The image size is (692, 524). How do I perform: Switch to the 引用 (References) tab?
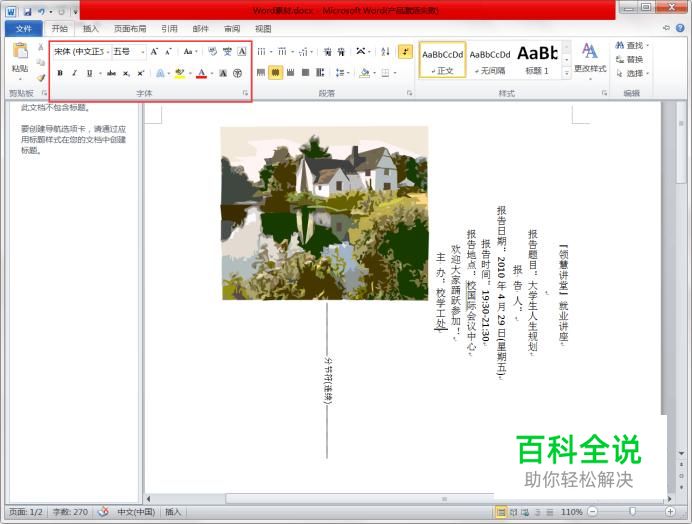pyautogui.click(x=169, y=29)
